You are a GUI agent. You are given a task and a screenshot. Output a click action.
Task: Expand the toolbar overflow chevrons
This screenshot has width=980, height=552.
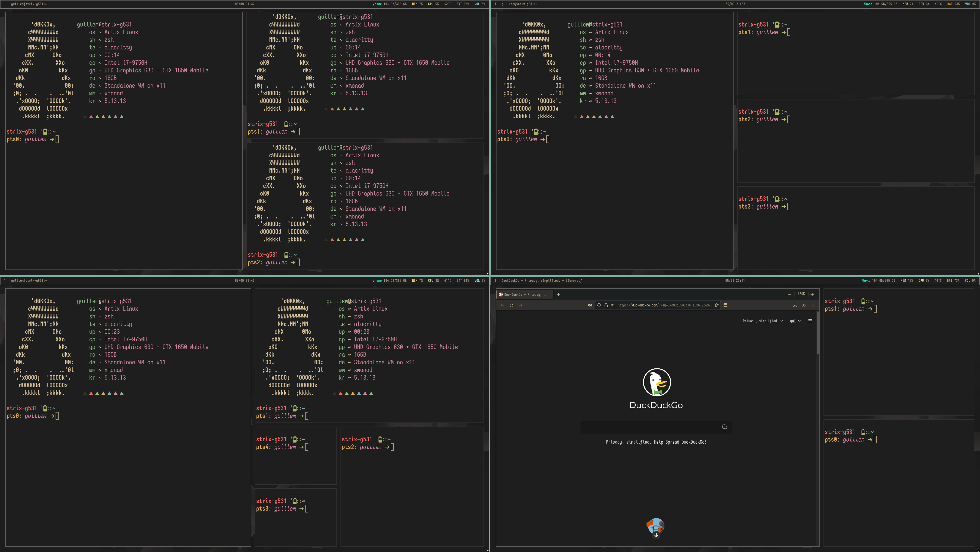point(804,305)
